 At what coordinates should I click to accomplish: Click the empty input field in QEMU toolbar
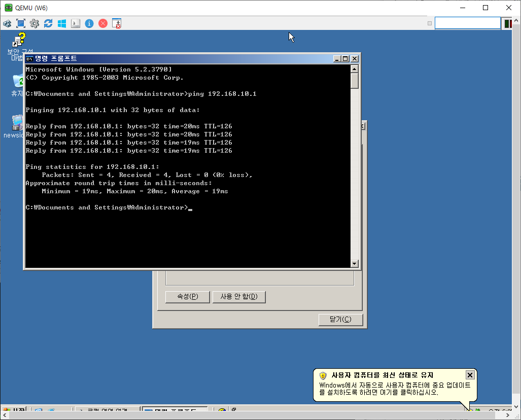(x=468, y=23)
